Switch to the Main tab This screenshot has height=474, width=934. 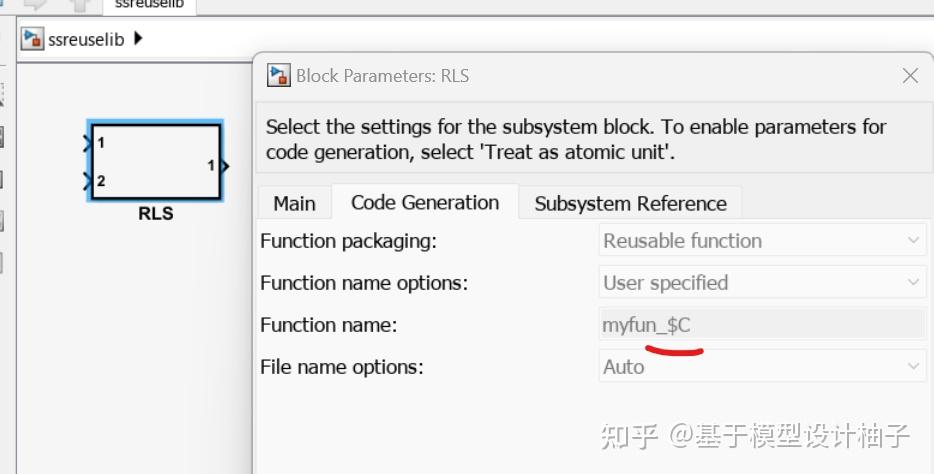pyautogui.click(x=294, y=203)
